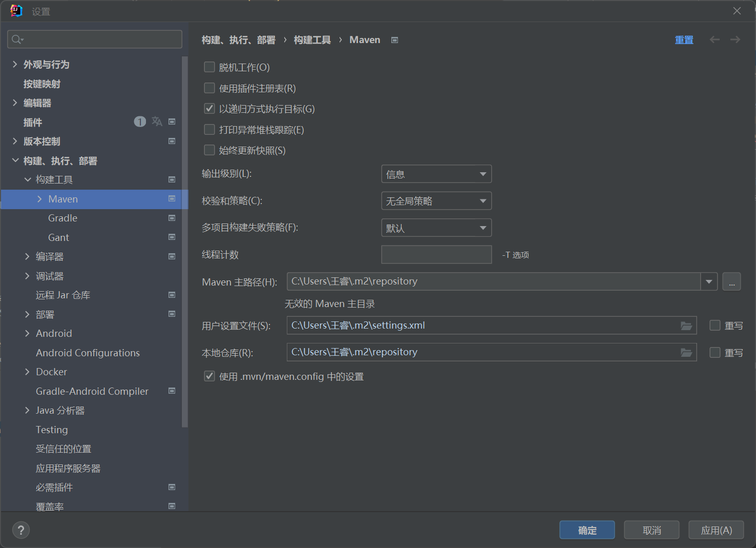This screenshot has height=548, width=756.
Task: Click the plugin update count badge
Action: [140, 121]
